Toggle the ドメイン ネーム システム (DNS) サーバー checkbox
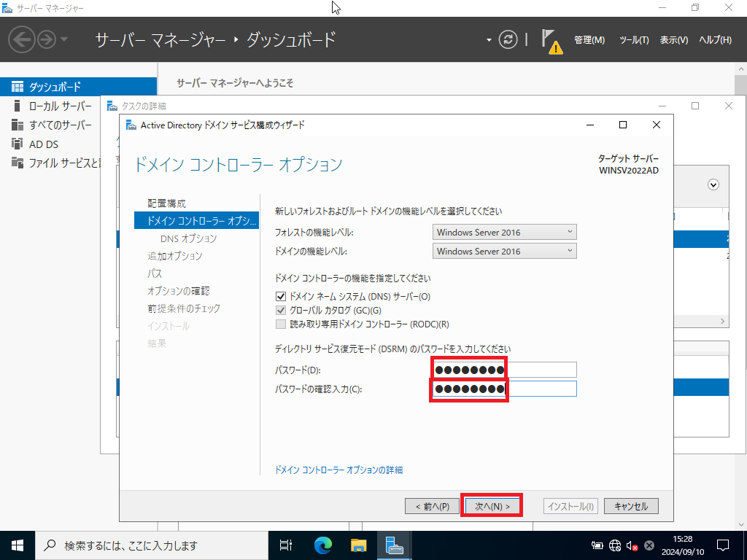 [x=281, y=296]
